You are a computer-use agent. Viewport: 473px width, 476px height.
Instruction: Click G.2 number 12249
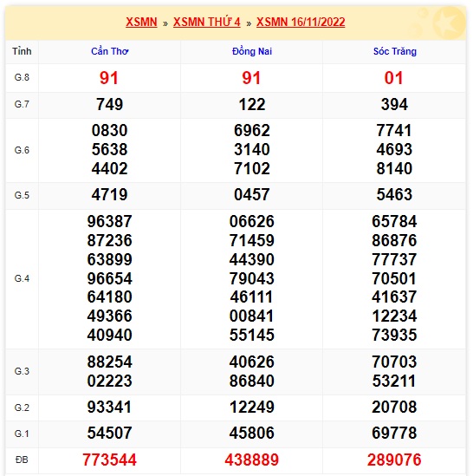pos(252,408)
